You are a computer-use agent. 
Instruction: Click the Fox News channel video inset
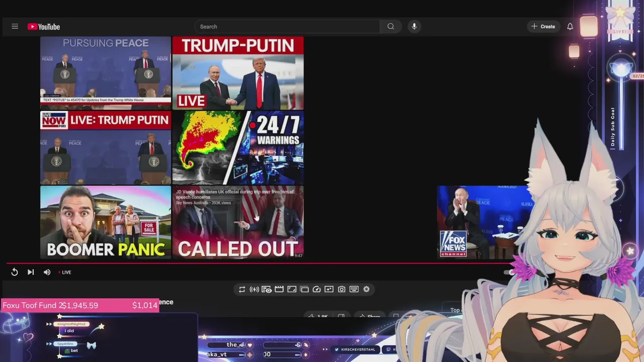tap(484, 222)
